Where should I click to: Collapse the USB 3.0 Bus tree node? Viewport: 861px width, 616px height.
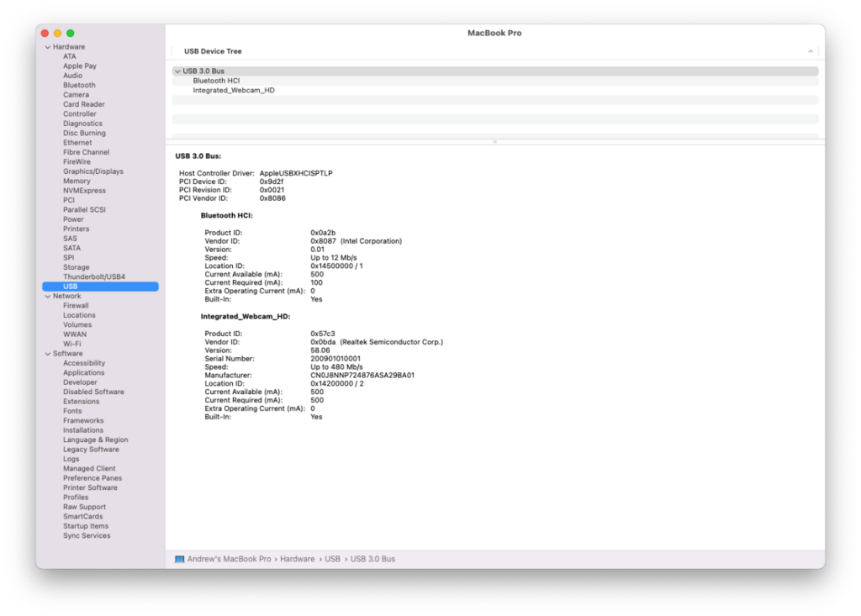point(177,71)
